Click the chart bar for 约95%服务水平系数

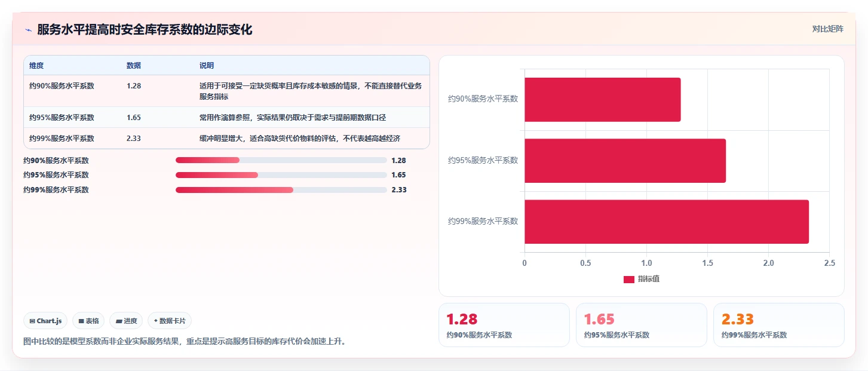(625, 161)
